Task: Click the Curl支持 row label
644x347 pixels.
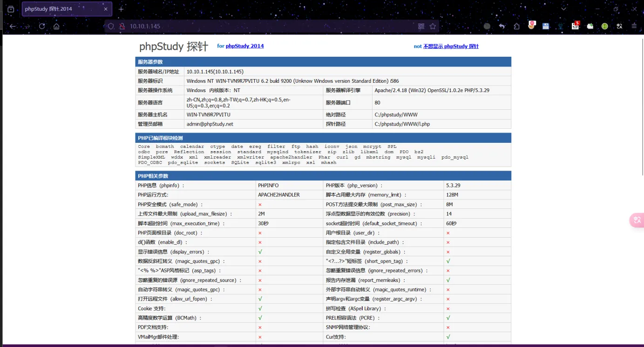Action: [x=336, y=337]
